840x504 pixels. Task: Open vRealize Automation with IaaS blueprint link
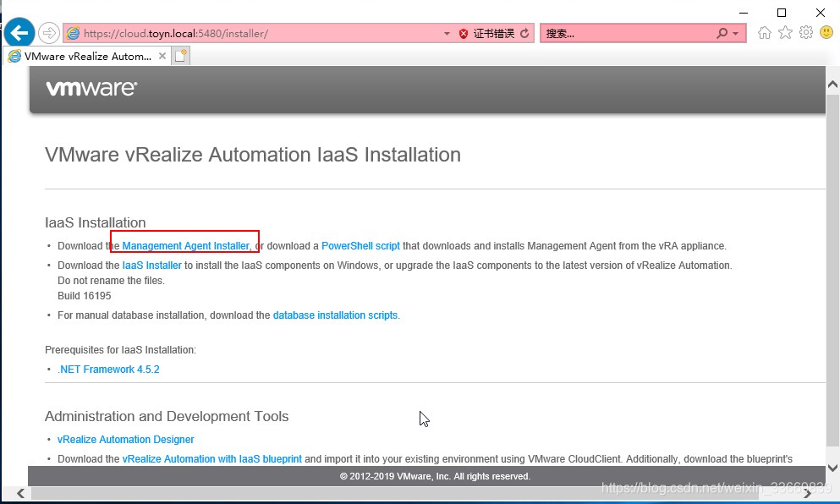coord(212,459)
